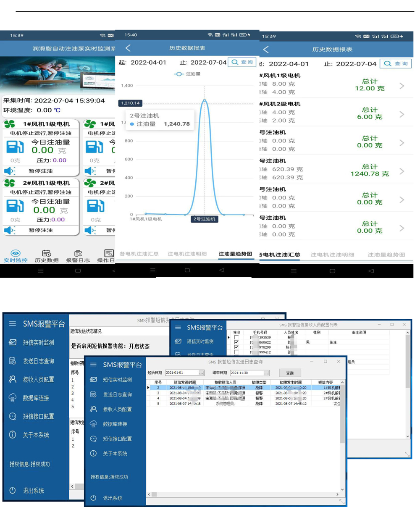Click the 起始日期 field showing 2021-01-01
The height and width of the screenshot is (507, 420).
click(x=181, y=373)
